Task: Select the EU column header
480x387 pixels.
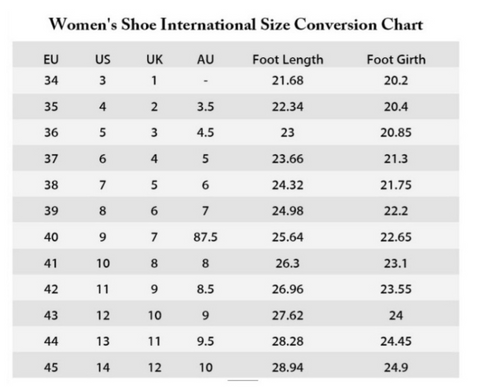Action: (x=51, y=60)
